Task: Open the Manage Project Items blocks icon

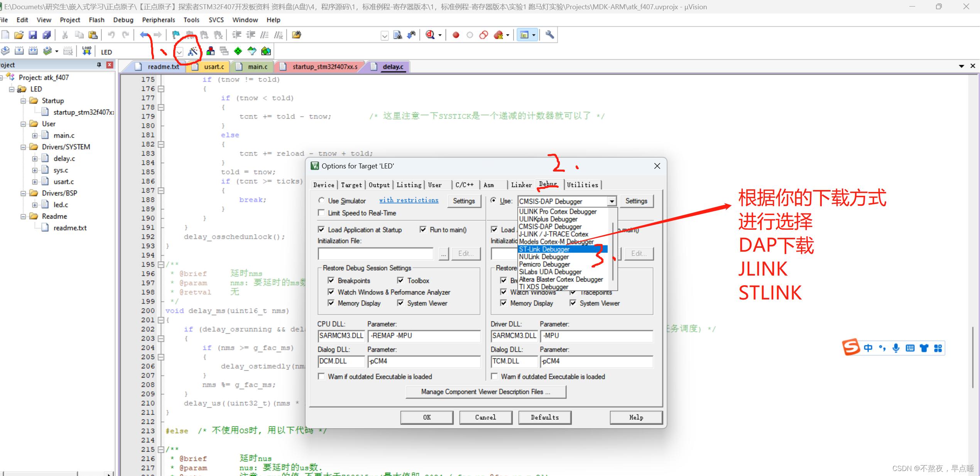Action: click(211, 51)
